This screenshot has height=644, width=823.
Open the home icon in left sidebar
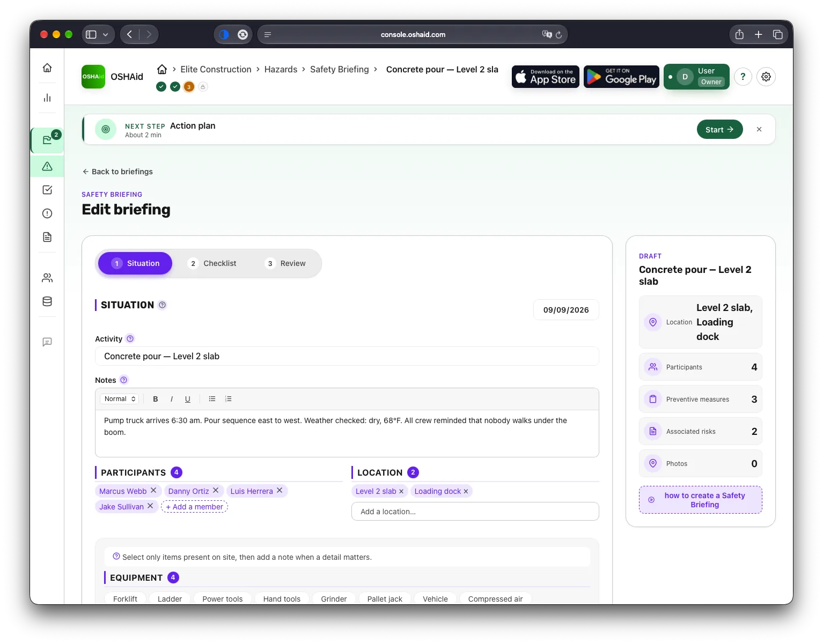(47, 68)
